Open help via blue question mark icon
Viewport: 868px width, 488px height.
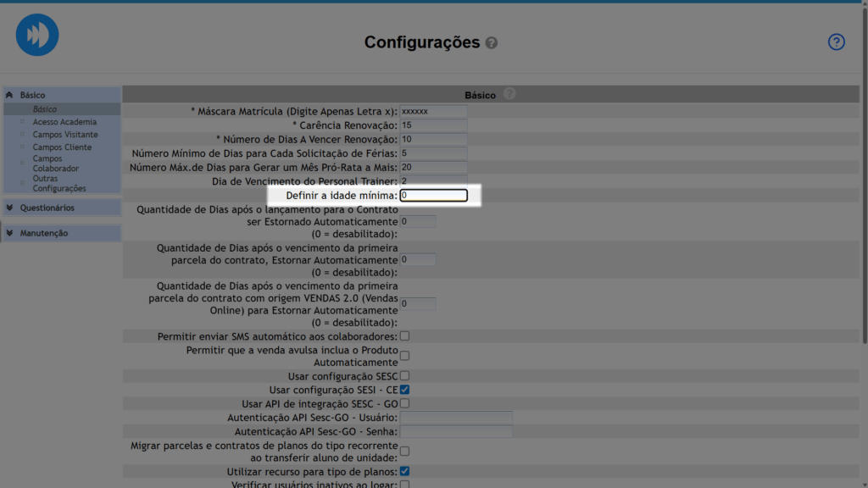[836, 42]
